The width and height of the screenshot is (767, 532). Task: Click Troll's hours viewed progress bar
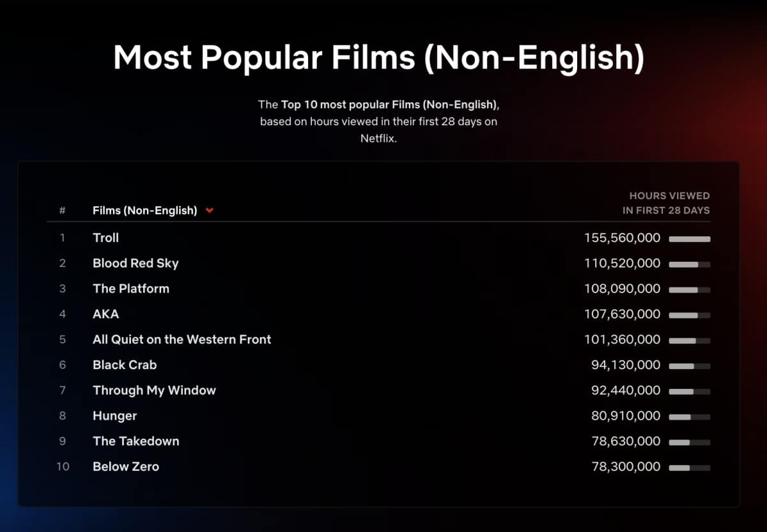pos(689,239)
